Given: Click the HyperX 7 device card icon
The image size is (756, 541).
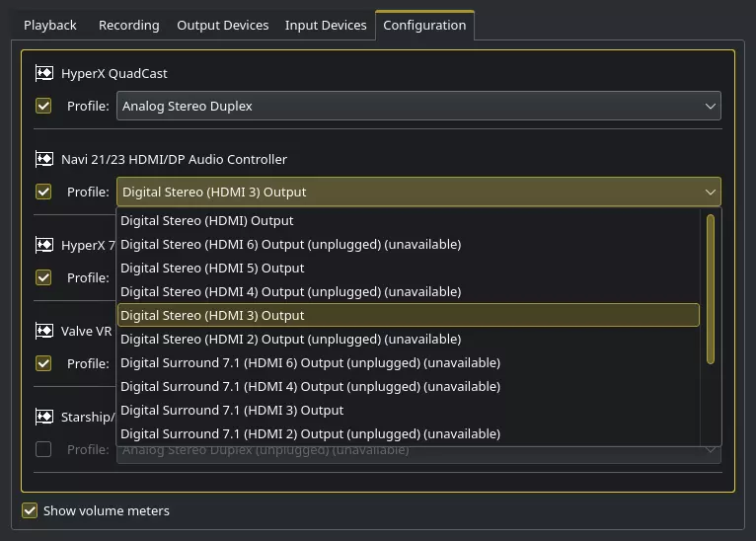Looking at the screenshot, I should coord(44,245).
